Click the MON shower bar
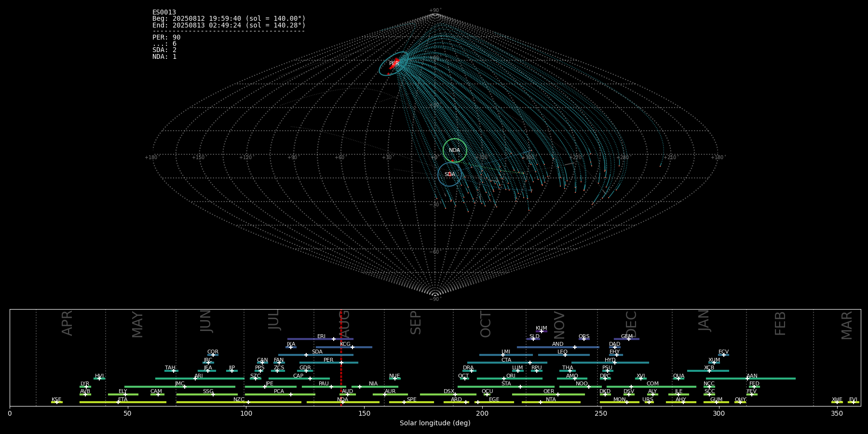The image size is (868, 434). pyautogui.click(x=620, y=402)
